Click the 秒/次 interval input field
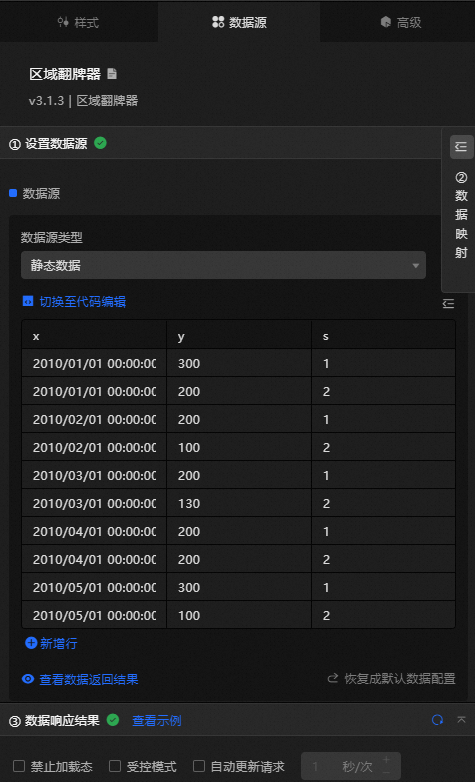Image resolution: width=475 pixels, height=782 pixels. pos(351,766)
